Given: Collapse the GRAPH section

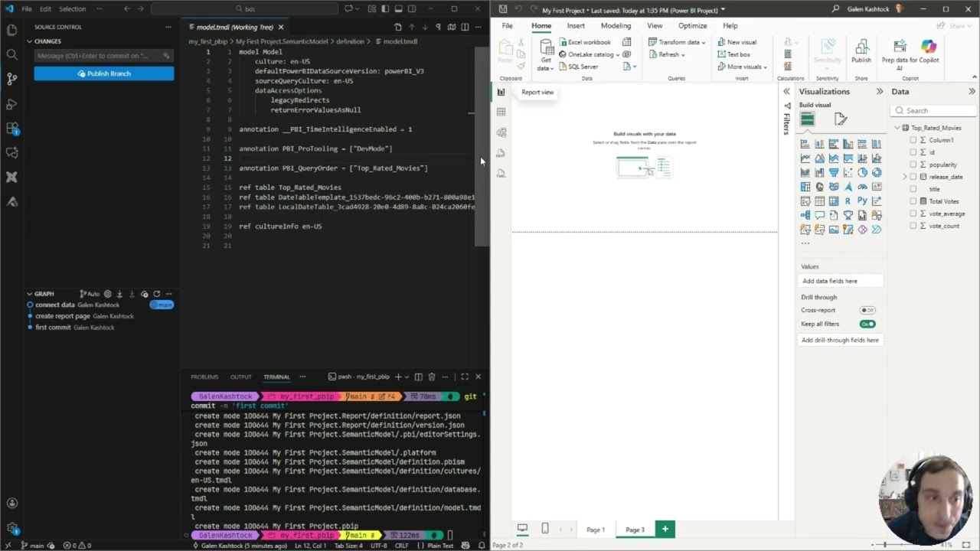Looking at the screenshot, I should tap(29, 294).
